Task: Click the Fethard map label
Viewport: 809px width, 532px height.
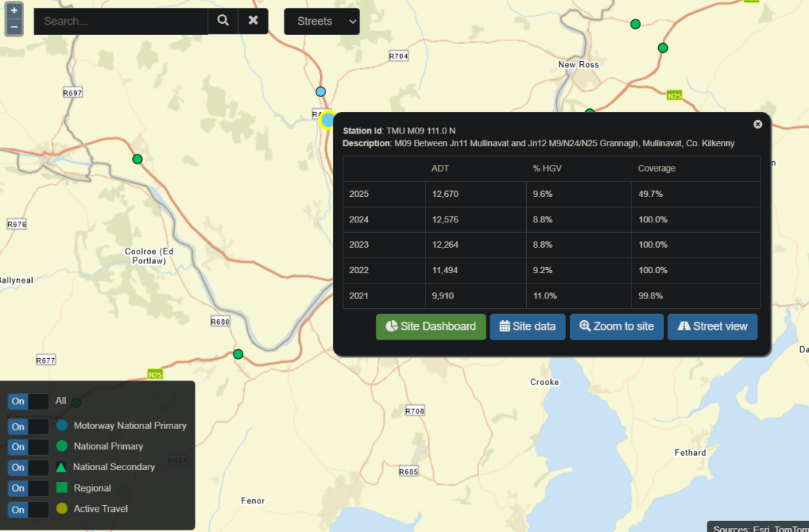Action: coord(690,452)
